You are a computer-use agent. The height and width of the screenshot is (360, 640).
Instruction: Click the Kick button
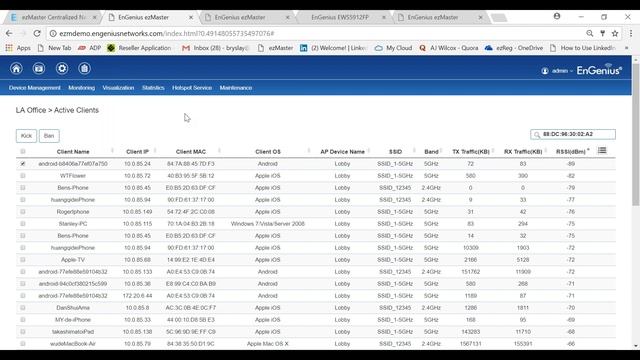tap(26, 136)
